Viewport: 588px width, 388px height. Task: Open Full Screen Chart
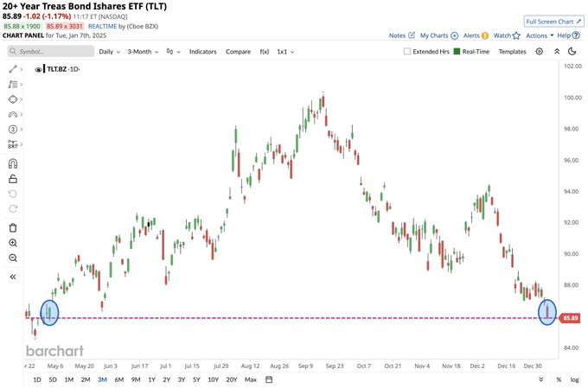(x=554, y=22)
